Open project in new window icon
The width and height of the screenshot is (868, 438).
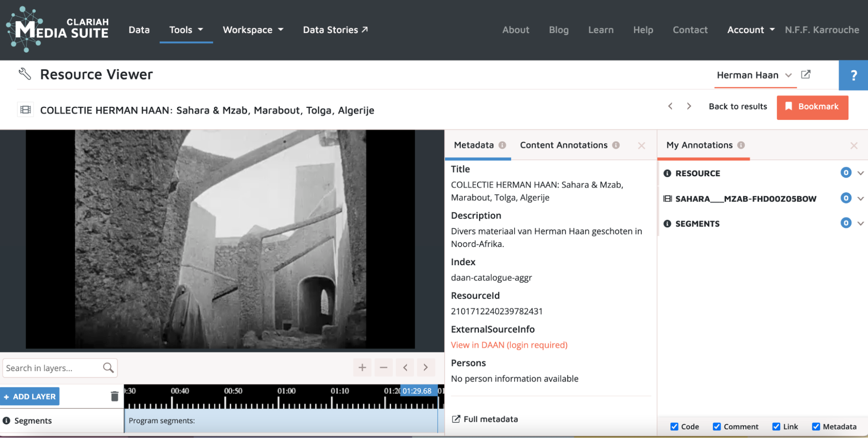(805, 75)
